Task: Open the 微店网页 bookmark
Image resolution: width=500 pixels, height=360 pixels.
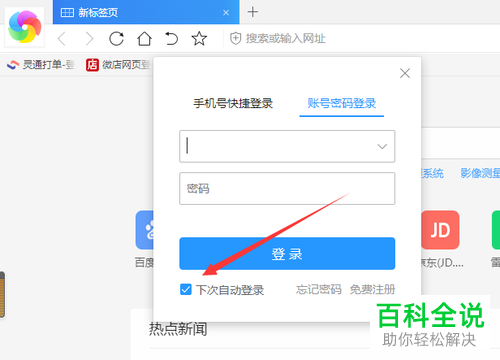Action: click(118, 64)
